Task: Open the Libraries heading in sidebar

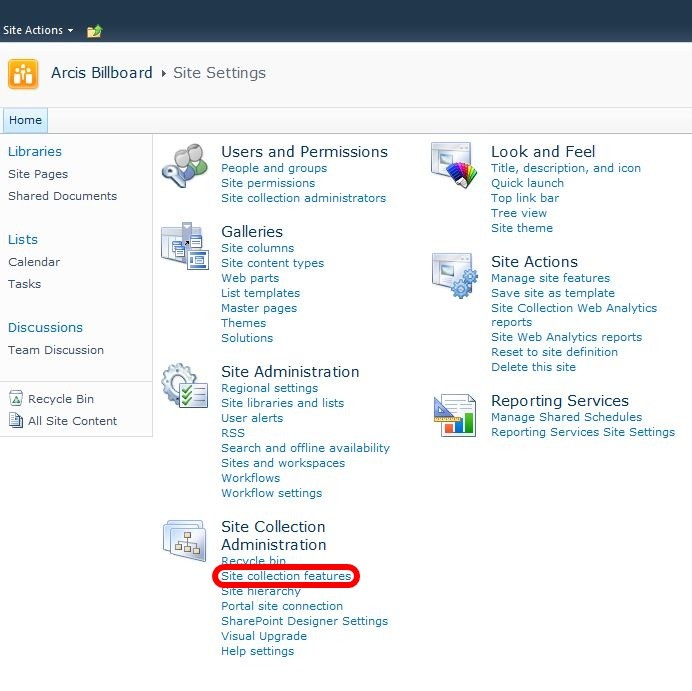Action: pos(35,152)
